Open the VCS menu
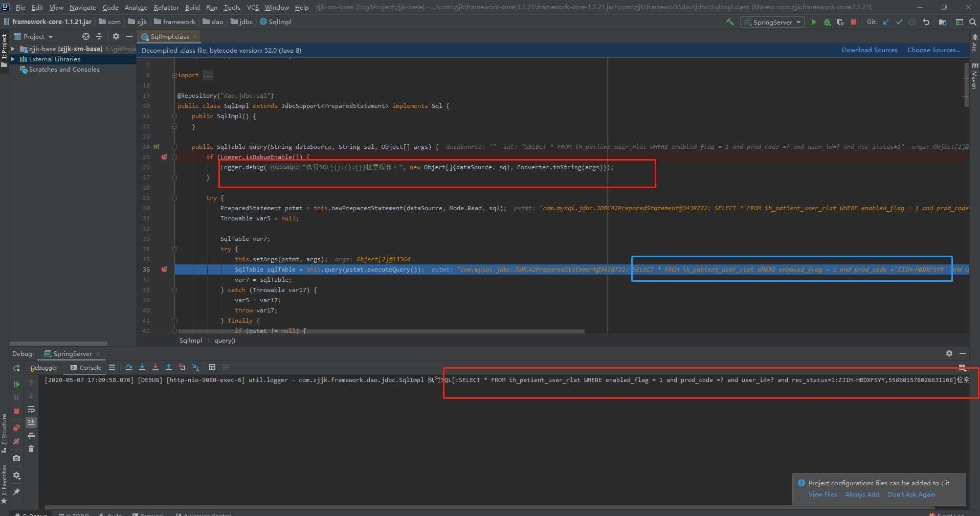 point(253,7)
